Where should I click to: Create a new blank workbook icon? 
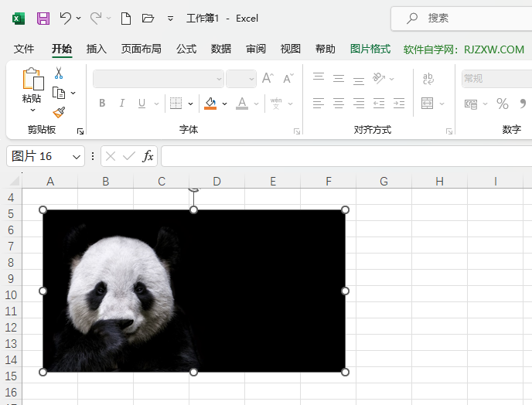click(x=126, y=19)
